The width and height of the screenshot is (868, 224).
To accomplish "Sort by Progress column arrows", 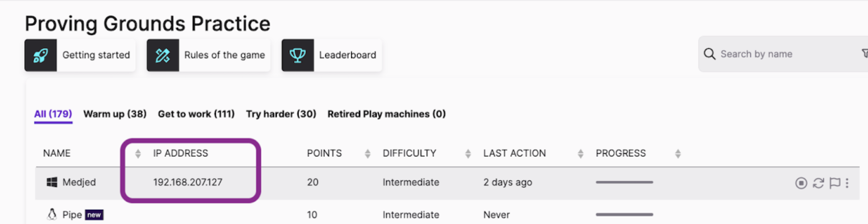I will click(678, 154).
